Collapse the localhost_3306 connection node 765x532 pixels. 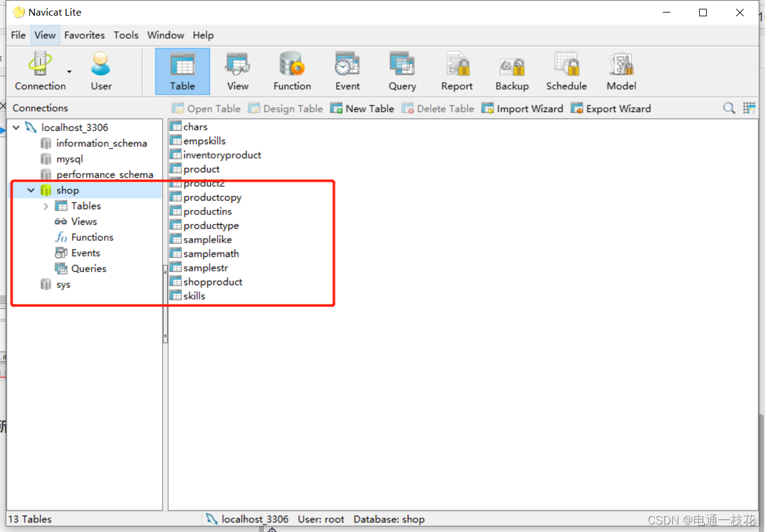(16, 127)
